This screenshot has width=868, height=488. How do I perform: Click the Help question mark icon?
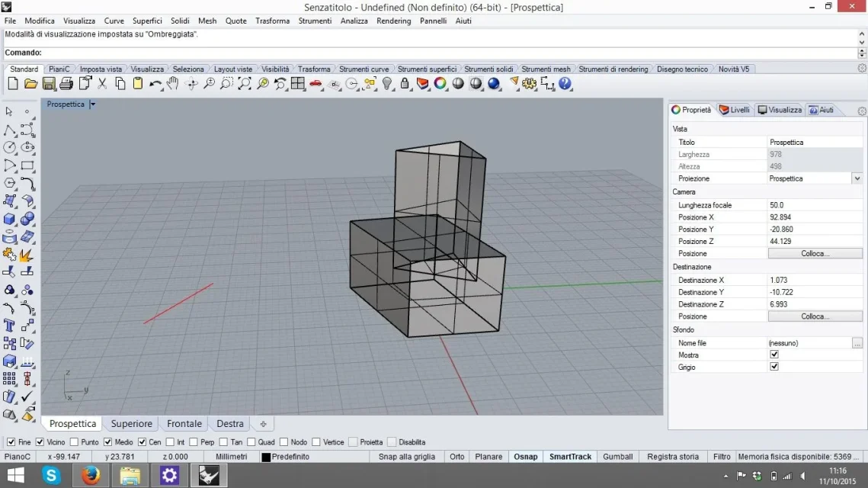pyautogui.click(x=565, y=84)
